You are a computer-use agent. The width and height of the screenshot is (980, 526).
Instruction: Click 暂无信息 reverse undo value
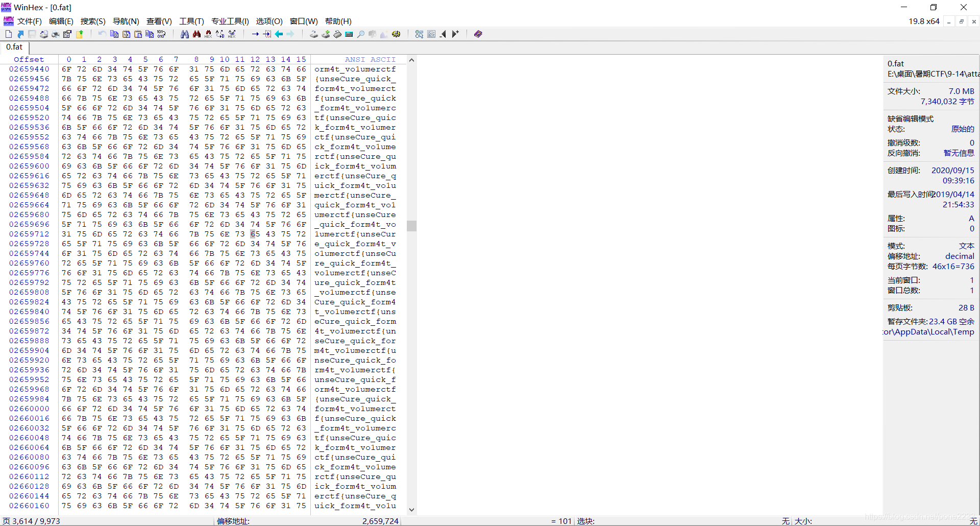(959, 153)
